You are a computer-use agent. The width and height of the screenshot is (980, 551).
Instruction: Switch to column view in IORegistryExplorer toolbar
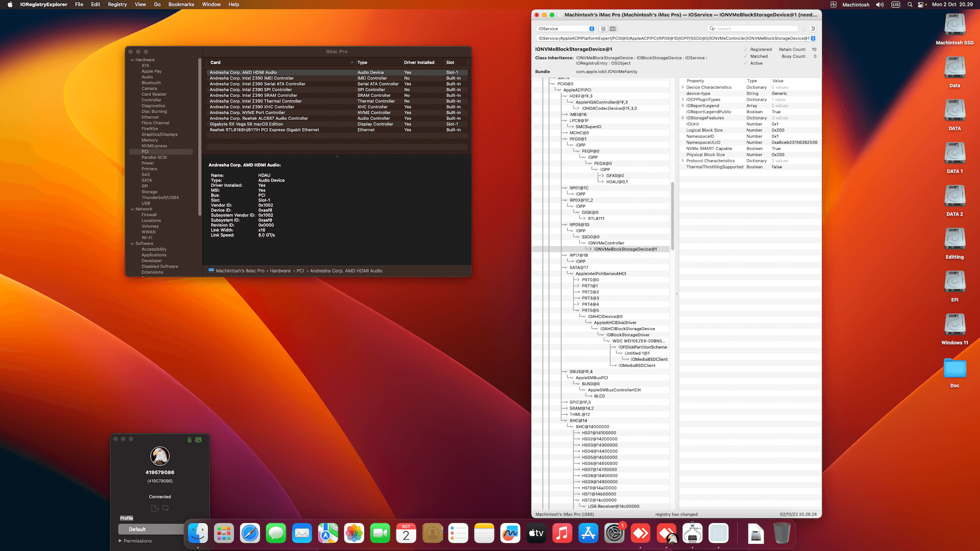point(612,29)
